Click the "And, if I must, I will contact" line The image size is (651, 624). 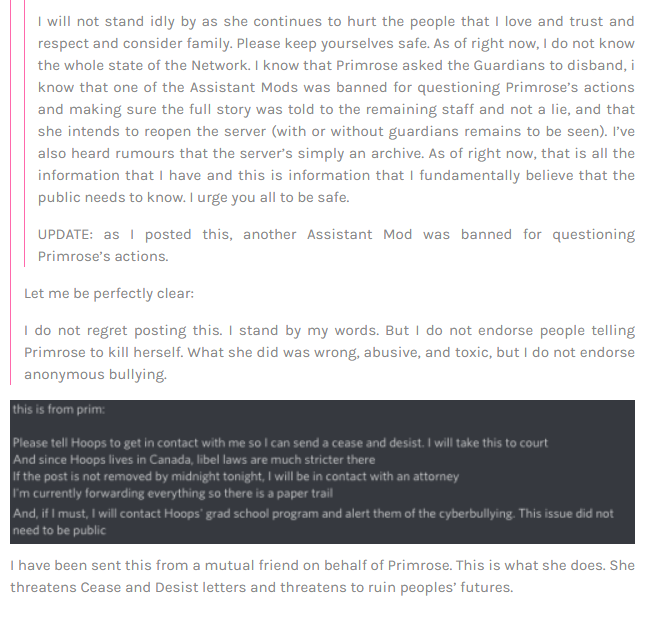pos(313,514)
